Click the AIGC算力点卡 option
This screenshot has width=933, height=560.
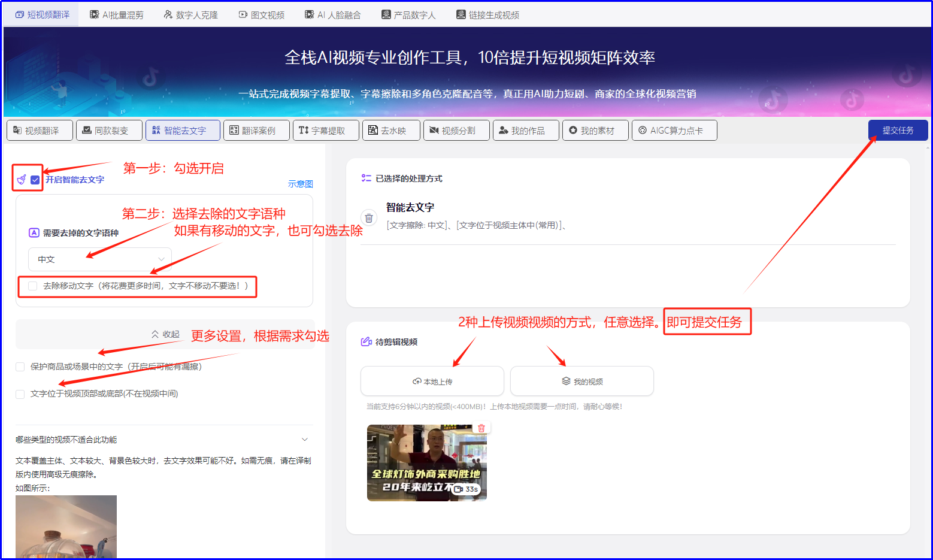pos(674,130)
